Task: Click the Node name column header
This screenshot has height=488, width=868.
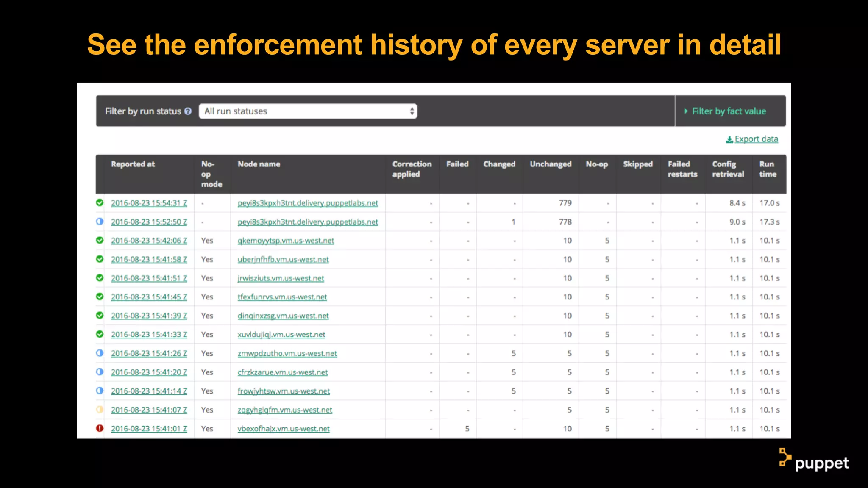Action: (259, 164)
